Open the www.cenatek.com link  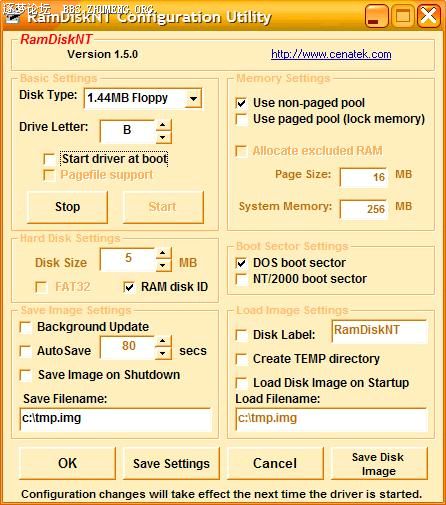(x=331, y=54)
